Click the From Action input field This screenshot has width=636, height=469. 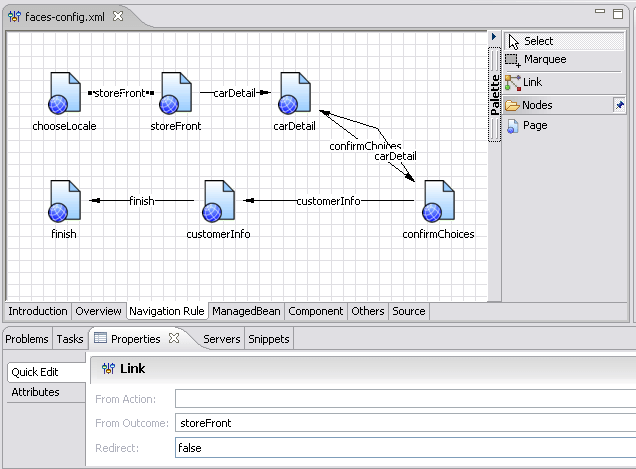405,399
